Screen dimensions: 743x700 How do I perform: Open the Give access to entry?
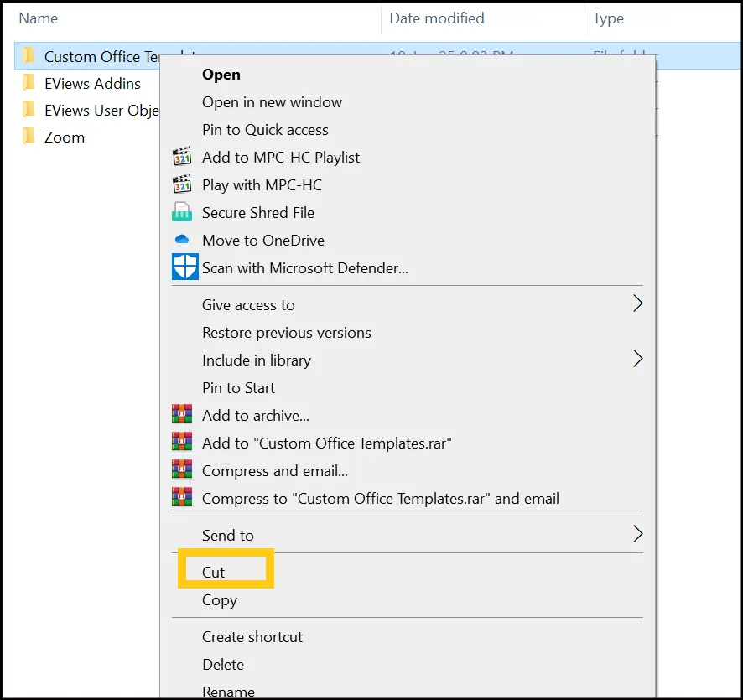(248, 305)
